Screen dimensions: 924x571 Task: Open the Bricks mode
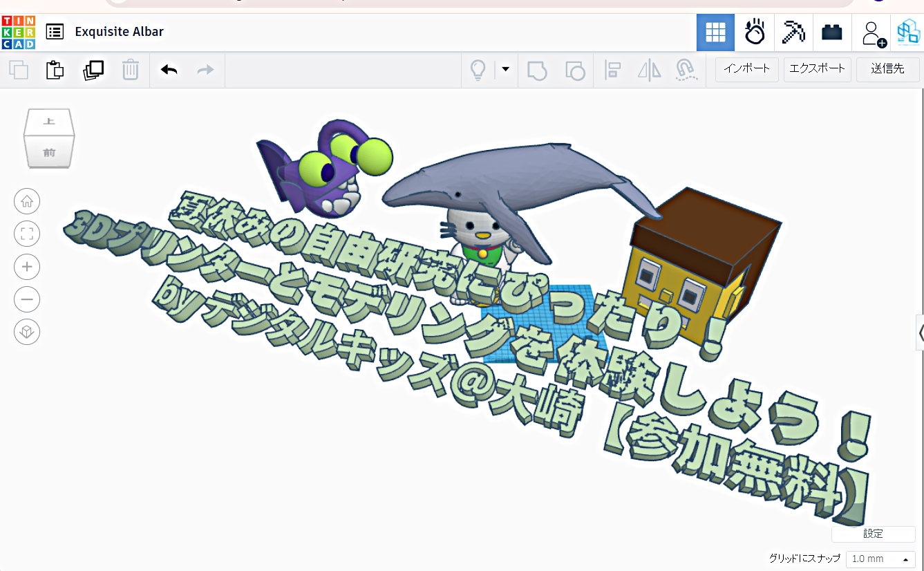pyautogui.click(x=831, y=32)
